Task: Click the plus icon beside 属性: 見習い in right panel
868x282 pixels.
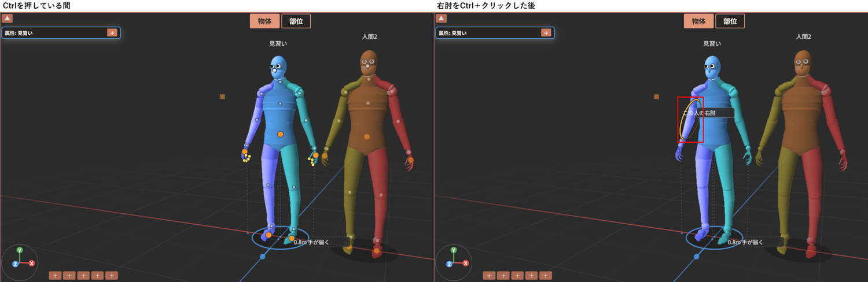Action: pos(546,33)
